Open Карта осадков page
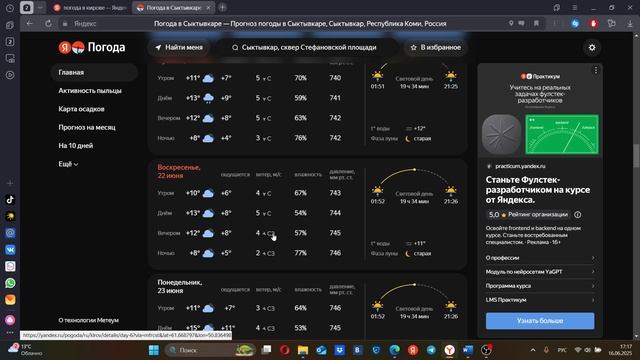The height and width of the screenshot is (360, 640). [81, 109]
